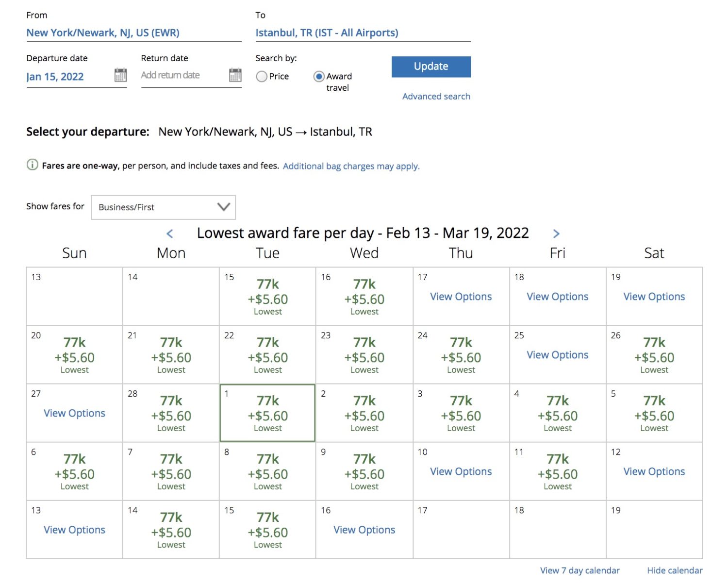728x585 pixels.
Task: Select the Price search option
Action: [262, 76]
